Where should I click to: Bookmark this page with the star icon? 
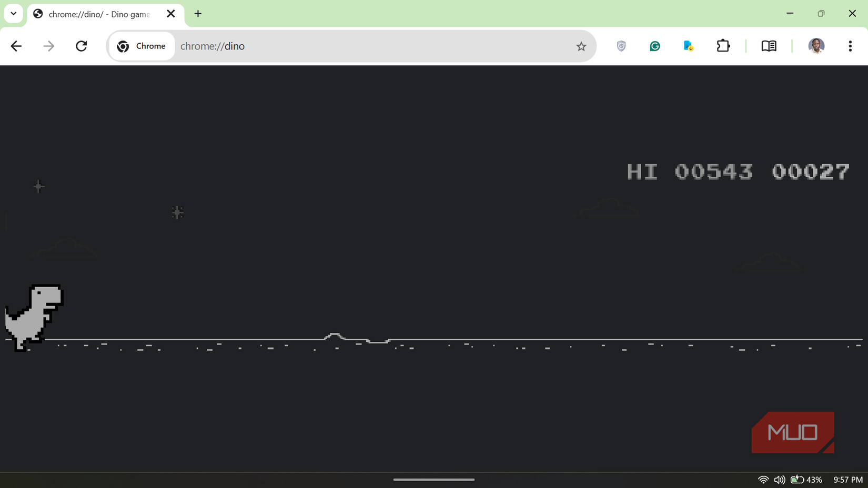pos(581,46)
